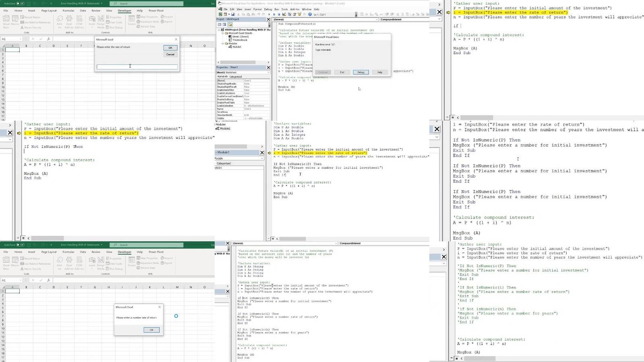Switch to Categorized tab beside Alphabetic in the Properties panel

point(235,77)
